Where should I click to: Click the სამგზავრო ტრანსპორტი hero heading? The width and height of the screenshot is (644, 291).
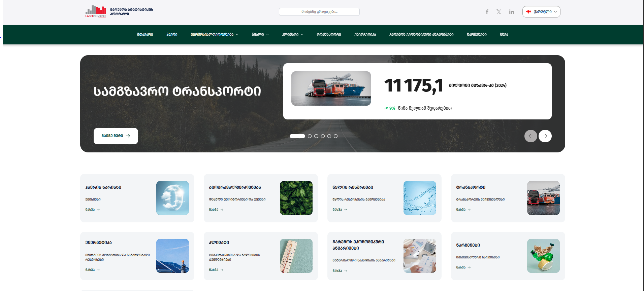click(x=177, y=92)
